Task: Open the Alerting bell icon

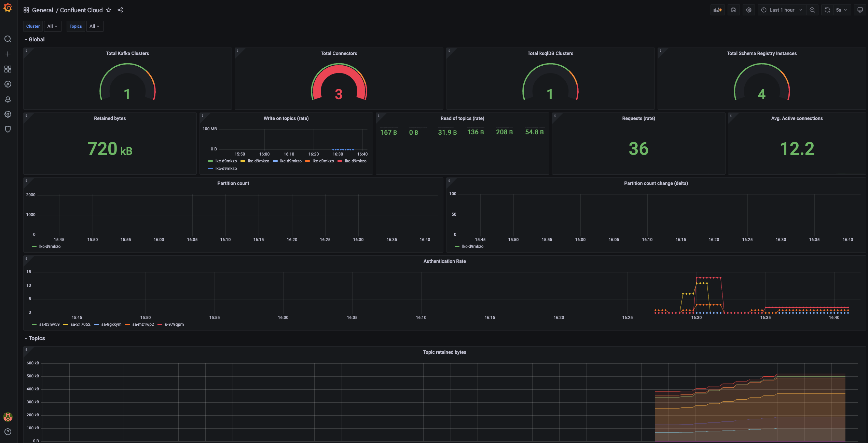Action: click(x=8, y=99)
